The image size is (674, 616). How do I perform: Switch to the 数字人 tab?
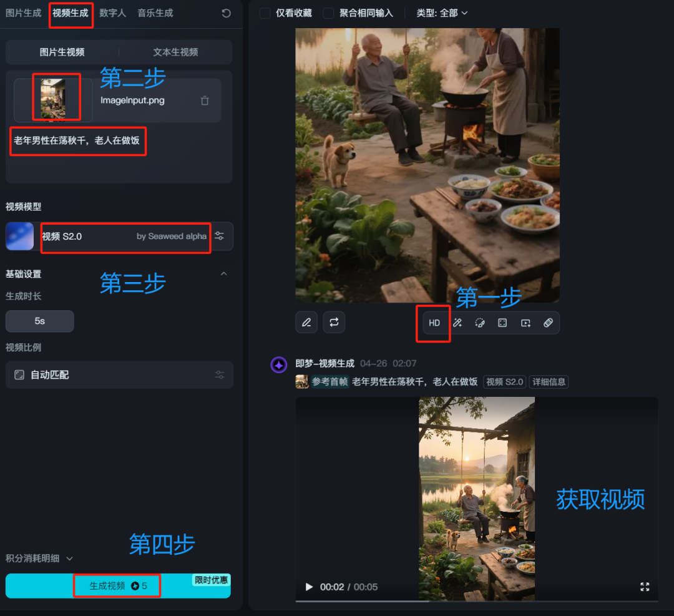pyautogui.click(x=112, y=13)
